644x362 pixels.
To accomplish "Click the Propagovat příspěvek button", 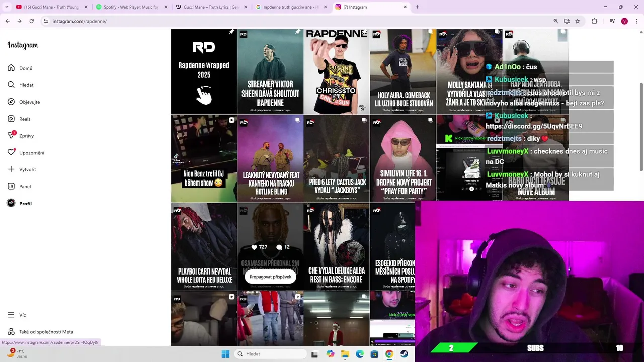I will coord(270,277).
